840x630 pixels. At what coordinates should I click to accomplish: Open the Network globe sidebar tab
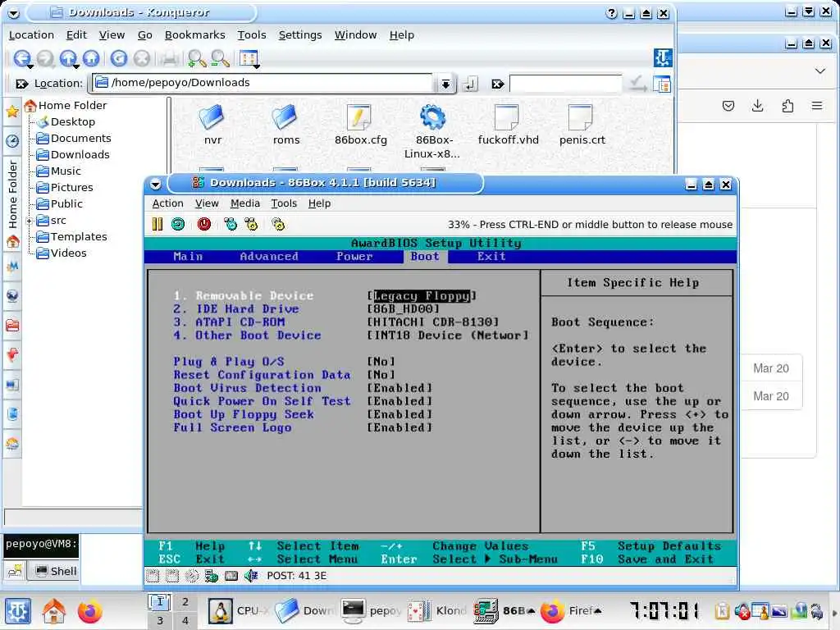pyautogui.click(x=12, y=295)
